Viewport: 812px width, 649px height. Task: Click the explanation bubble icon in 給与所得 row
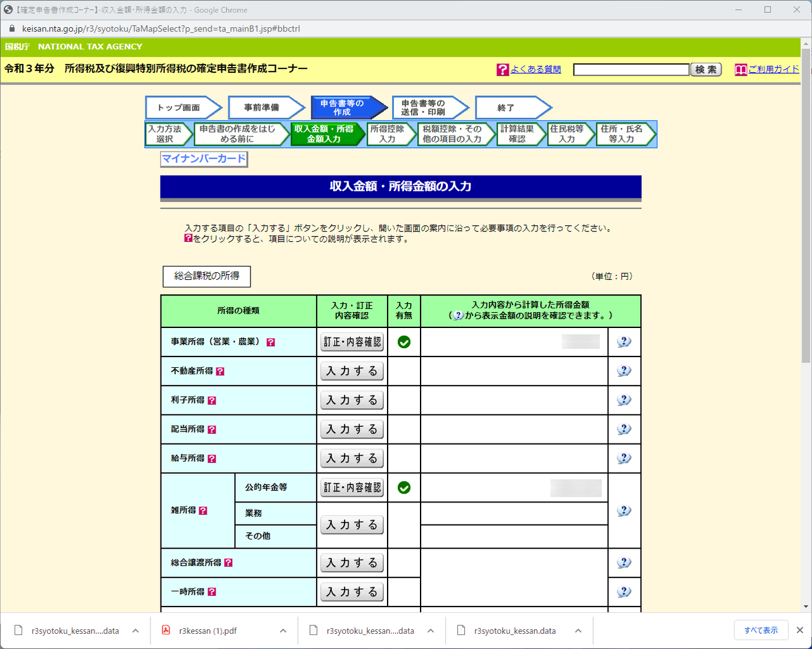tap(624, 458)
